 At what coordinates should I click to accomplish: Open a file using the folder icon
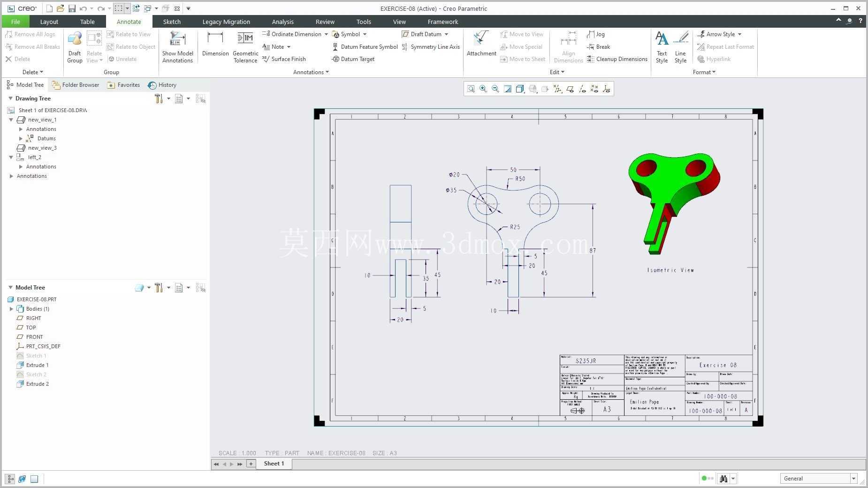coord(61,8)
